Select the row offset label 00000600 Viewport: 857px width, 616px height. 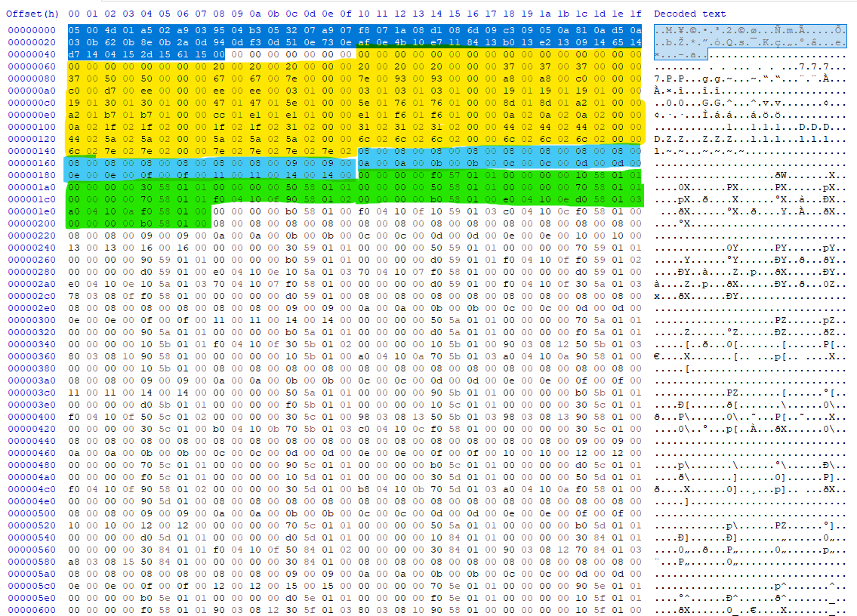pyautogui.click(x=32, y=611)
